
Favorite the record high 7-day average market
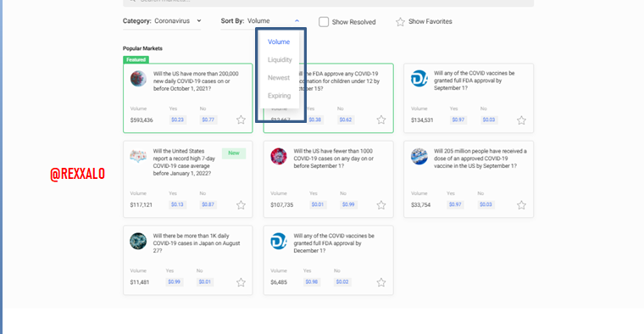[x=241, y=205]
